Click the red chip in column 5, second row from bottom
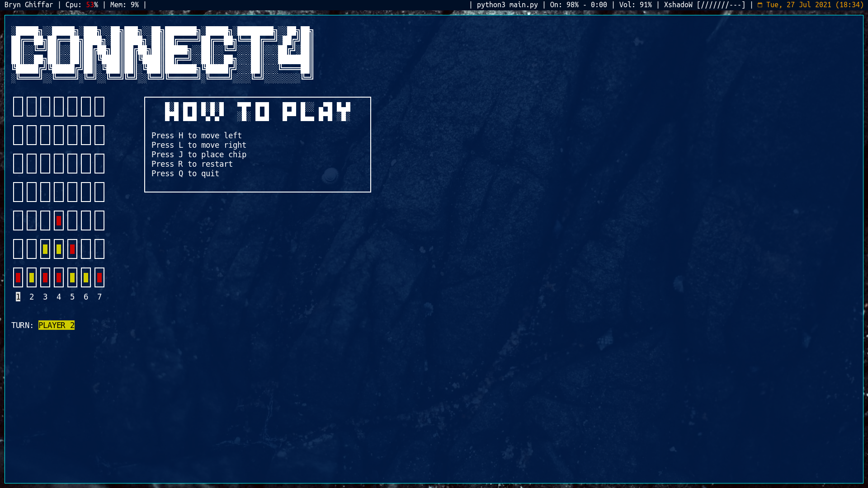Screen dimensions: 868x488 tap(72, 249)
